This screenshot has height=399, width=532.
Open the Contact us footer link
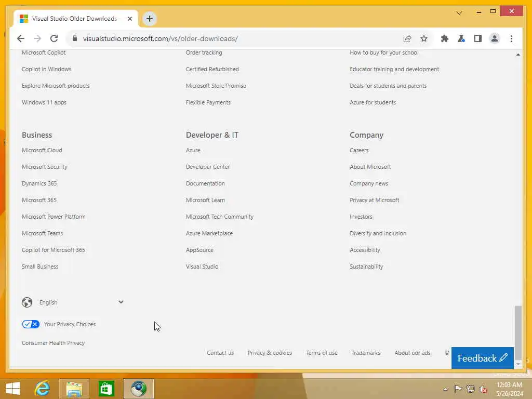point(220,353)
